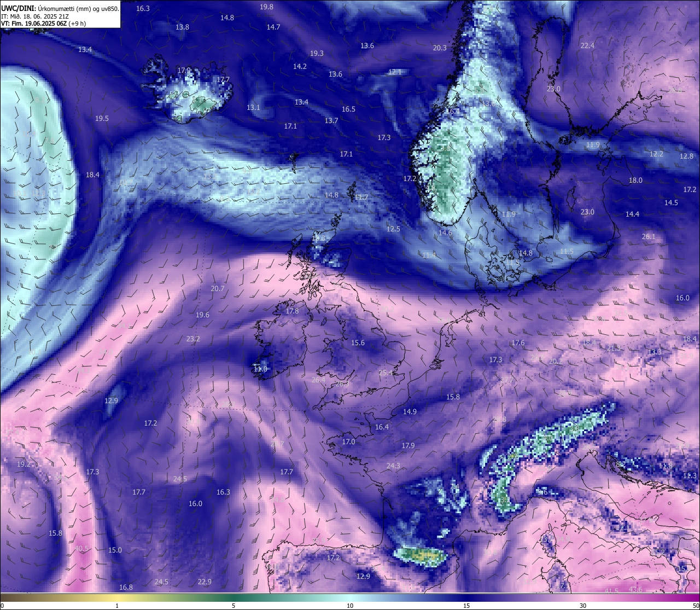This screenshot has height=610, width=700.
Task: Click the '12.2' map value
Action: pyautogui.click(x=656, y=154)
